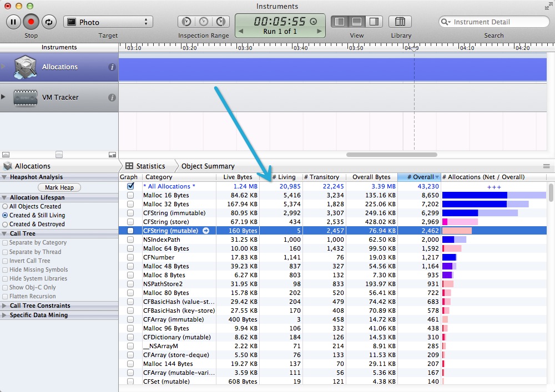Viewport: 555px width, 392px height.
Task: Set inspection range start icon
Action: pyautogui.click(x=186, y=22)
